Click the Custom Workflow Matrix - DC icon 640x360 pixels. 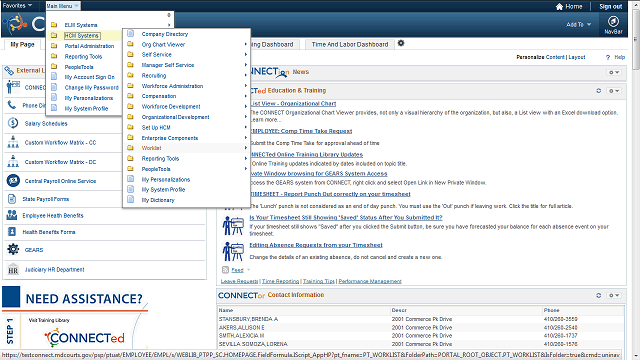point(13,161)
